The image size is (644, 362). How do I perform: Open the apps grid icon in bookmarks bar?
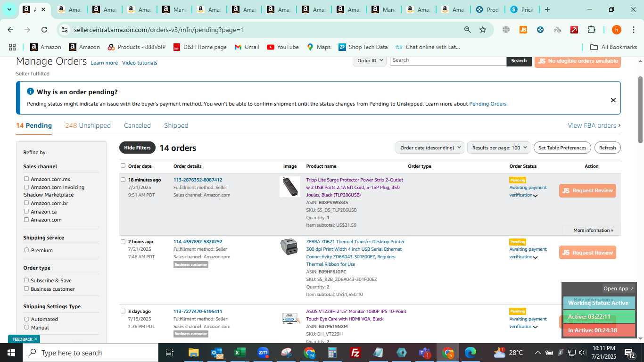[12, 47]
